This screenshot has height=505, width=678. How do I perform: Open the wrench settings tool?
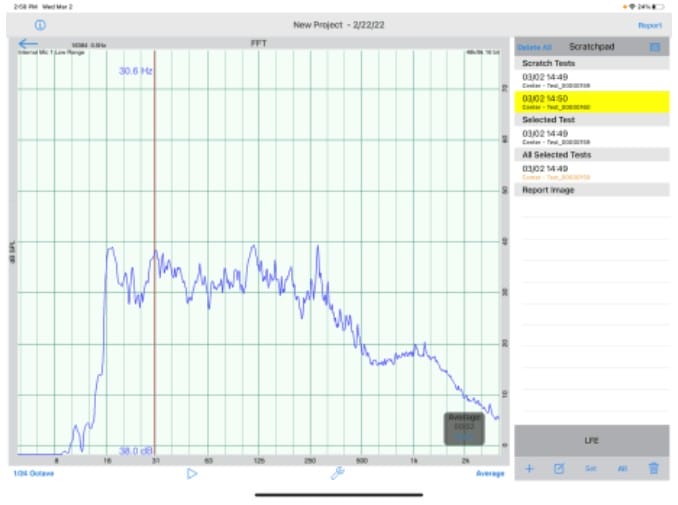pyautogui.click(x=337, y=473)
